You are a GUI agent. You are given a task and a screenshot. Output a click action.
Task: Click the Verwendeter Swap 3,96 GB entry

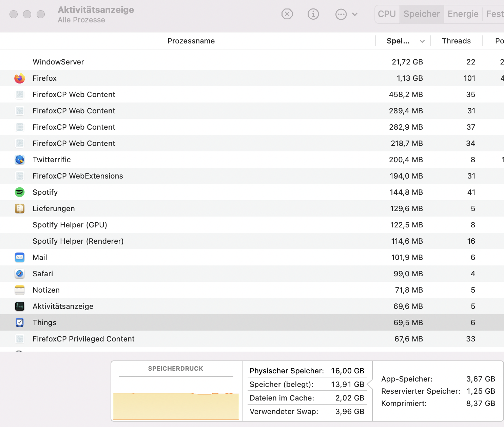tap(307, 411)
